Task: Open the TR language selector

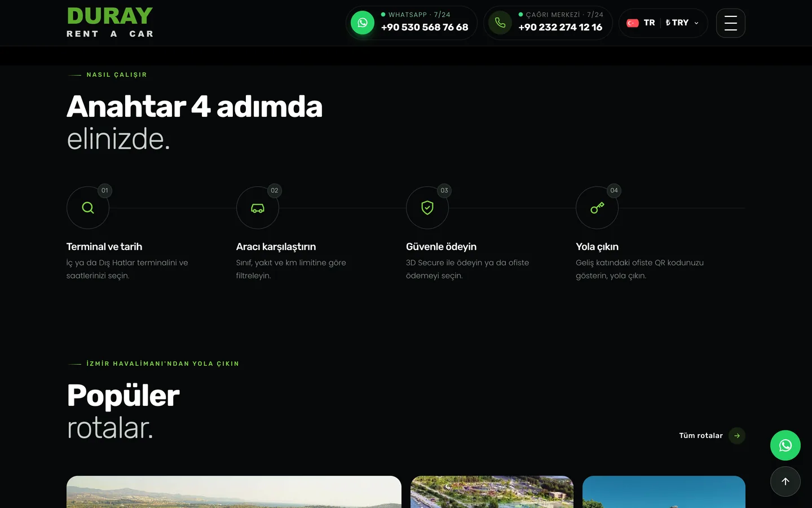Action: pyautogui.click(x=649, y=23)
